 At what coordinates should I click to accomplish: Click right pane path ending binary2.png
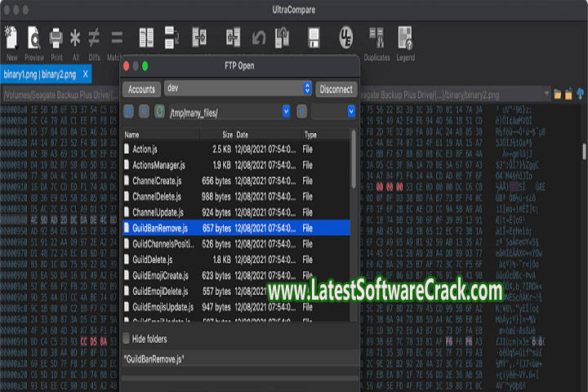[455, 95]
